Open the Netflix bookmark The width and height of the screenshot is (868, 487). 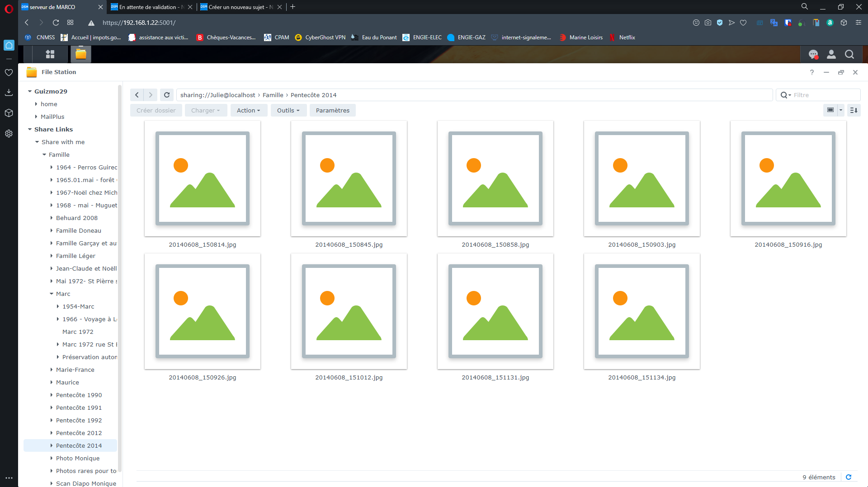click(x=627, y=37)
